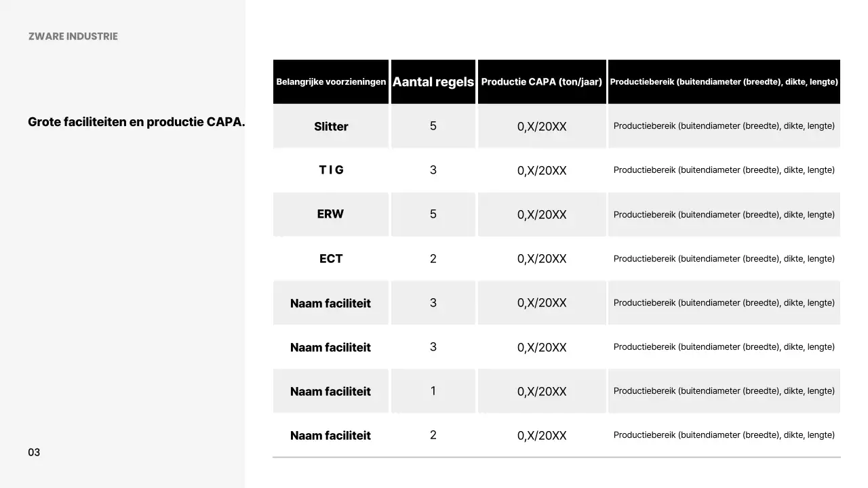Viewport: 868px width, 488px height.
Task: Click the Aantal regels column header
Action: (433, 82)
